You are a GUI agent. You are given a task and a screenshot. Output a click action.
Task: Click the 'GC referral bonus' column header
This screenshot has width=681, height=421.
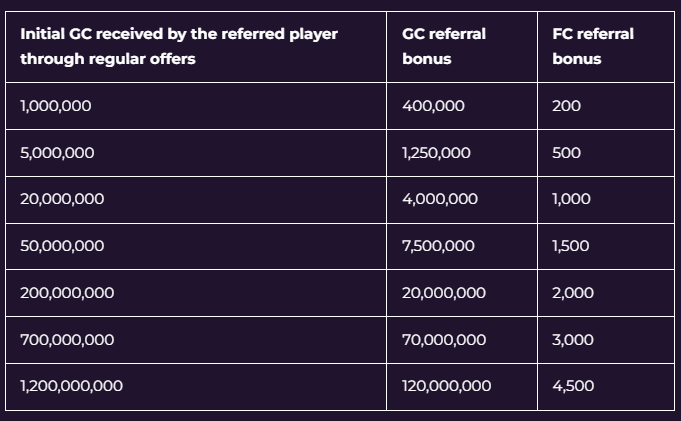443,46
